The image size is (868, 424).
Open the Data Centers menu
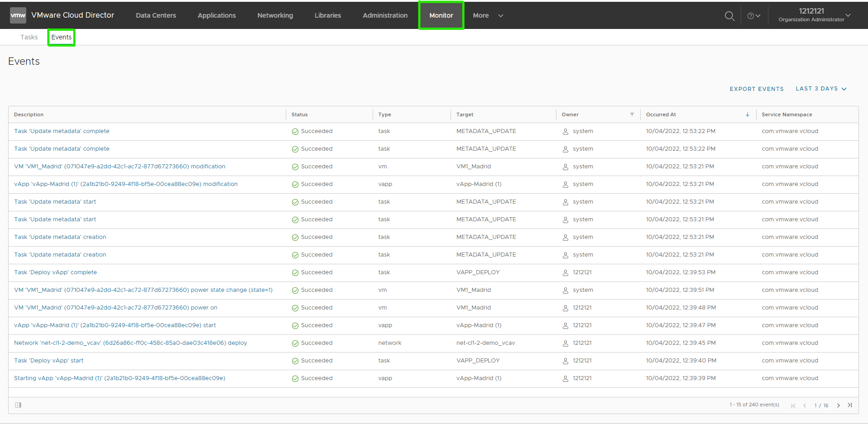click(156, 15)
